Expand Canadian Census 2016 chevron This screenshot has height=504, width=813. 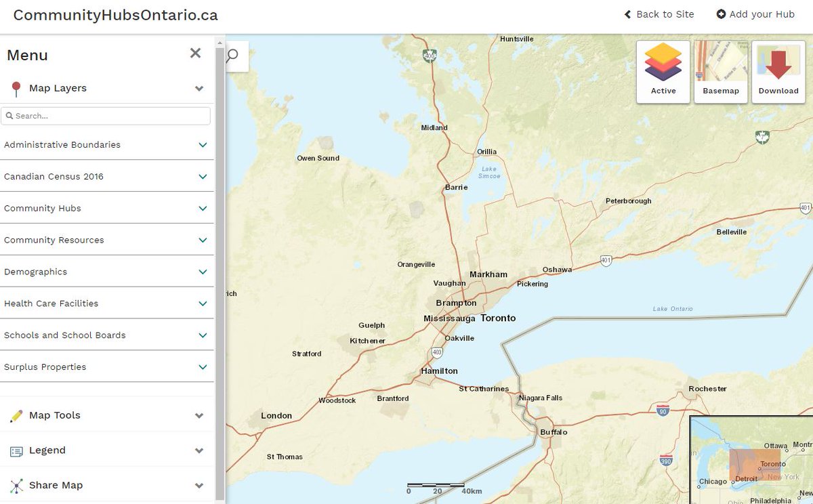pos(203,177)
